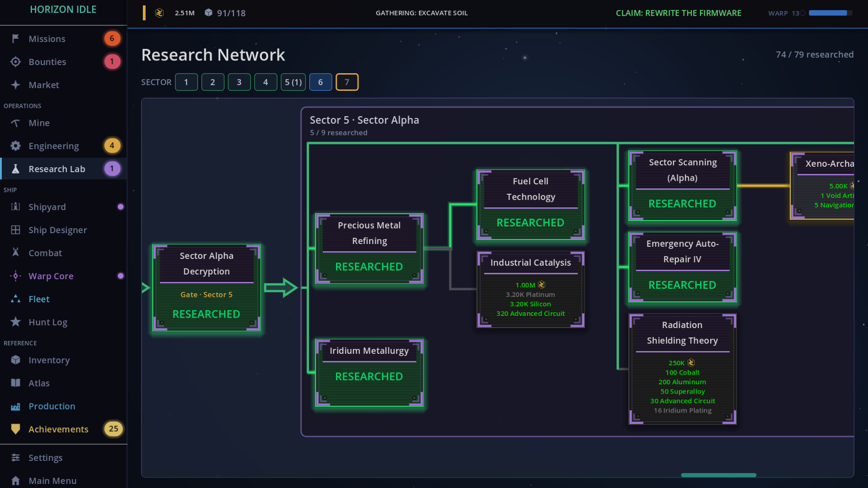
Task: Click the cargo cube icon showing 91/118
Action: click(x=208, y=13)
